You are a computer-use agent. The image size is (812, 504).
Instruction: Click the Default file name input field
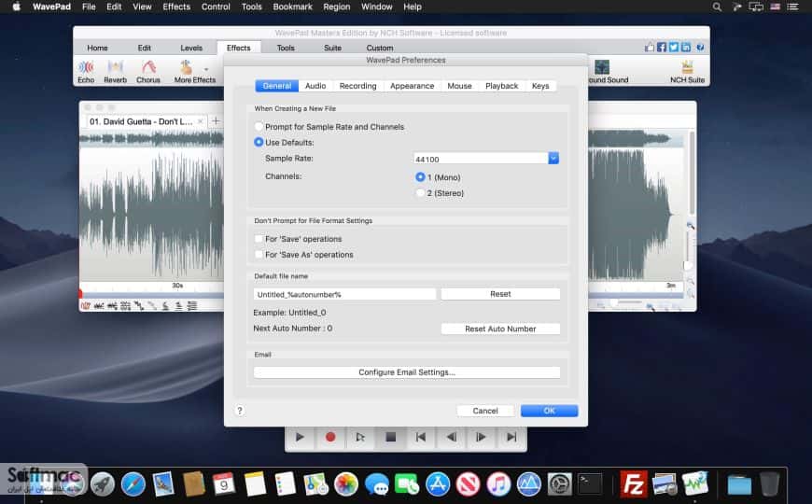point(344,294)
